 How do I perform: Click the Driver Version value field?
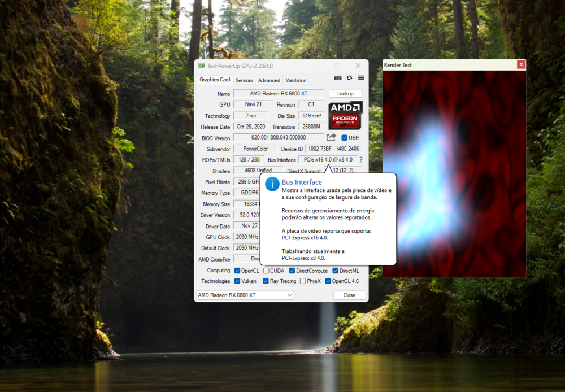(x=247, y=215)
